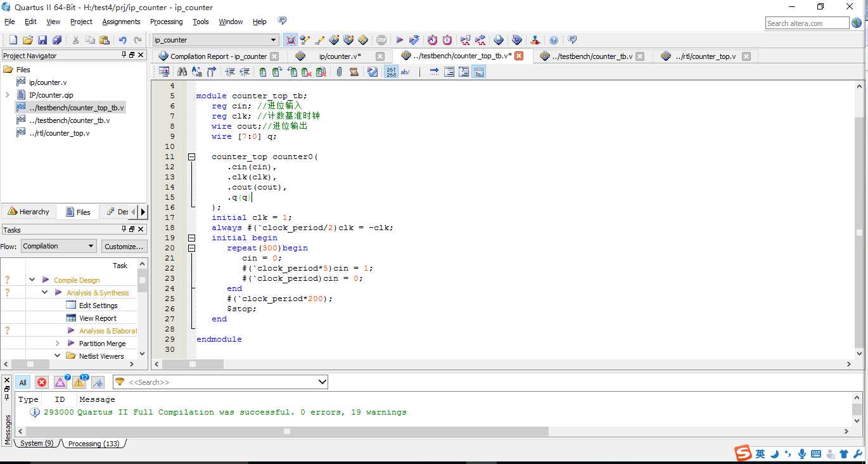Viewport: 868px width, 464px height.
Task: Toggle warning messages filter with 12 badge
Action: pos(79,382)
